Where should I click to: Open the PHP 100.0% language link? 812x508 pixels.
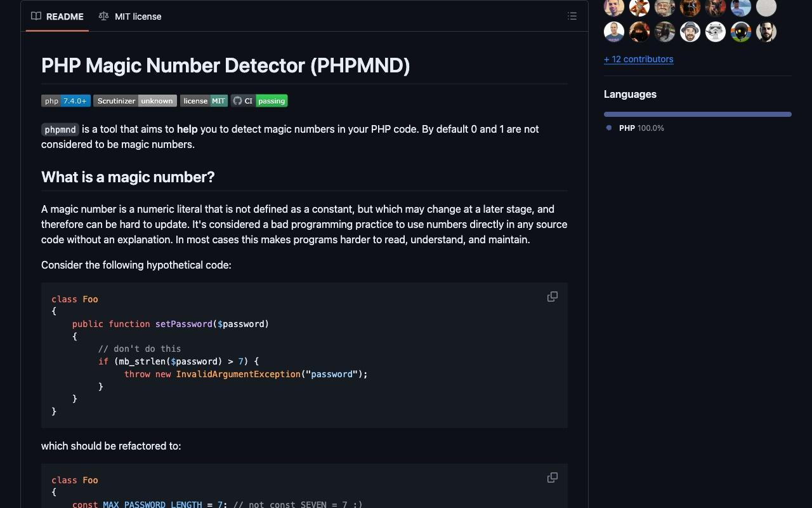click(x=641, y=128)
